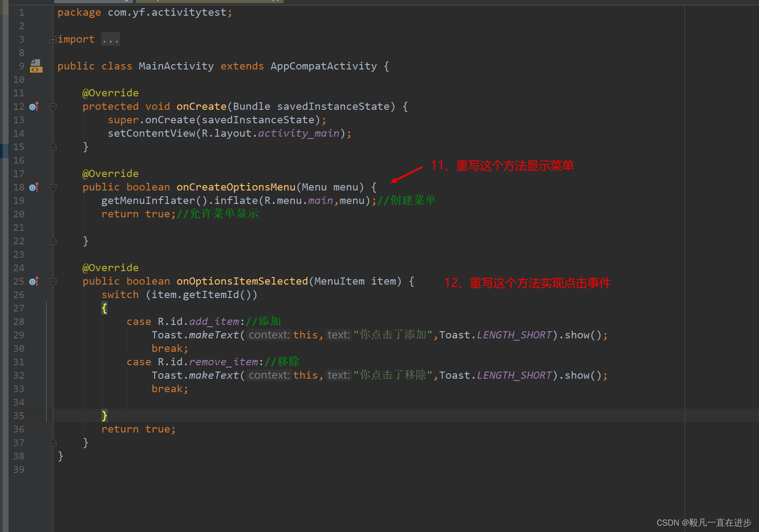This screenshot has height=532, width=759.
Task: Click the add_item case identifier
Action: coord(214,322)
